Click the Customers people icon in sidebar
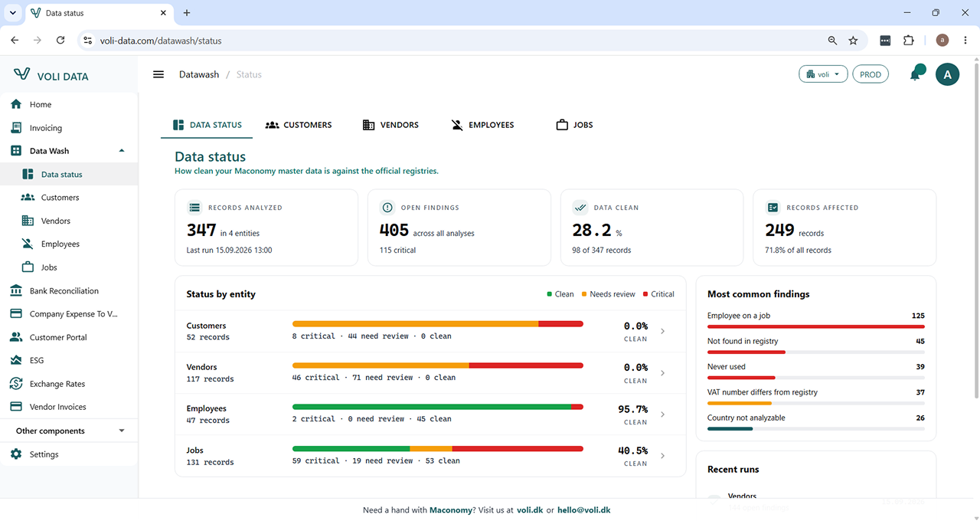Image resolution: width=980 pixels, height=521 pixels. 28,198
